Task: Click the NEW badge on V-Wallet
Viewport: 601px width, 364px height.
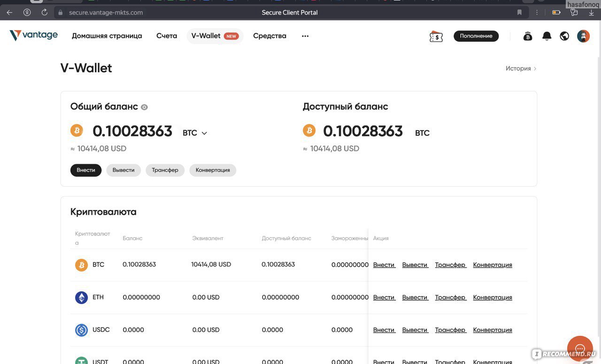Action: pos(231,36)
